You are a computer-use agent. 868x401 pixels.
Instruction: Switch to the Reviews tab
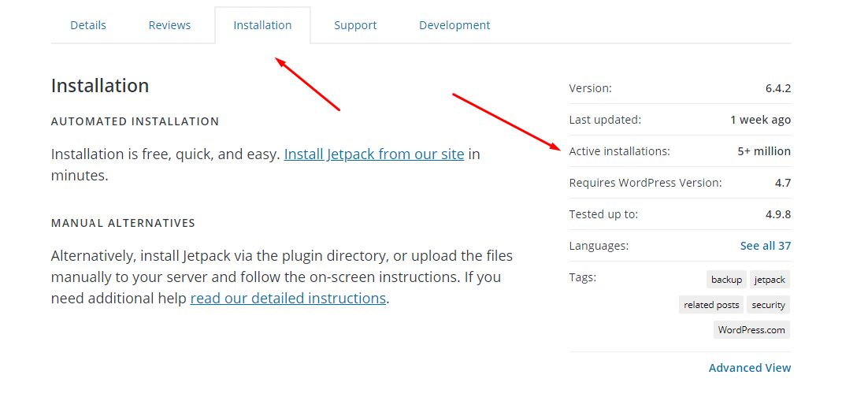click(x=169, y=25)
